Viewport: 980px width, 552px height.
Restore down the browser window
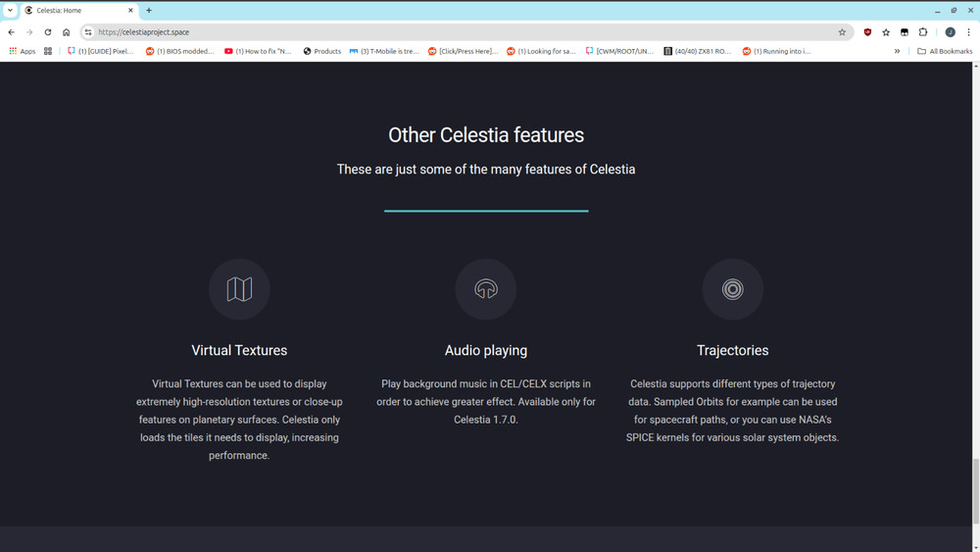coord(954,11)
